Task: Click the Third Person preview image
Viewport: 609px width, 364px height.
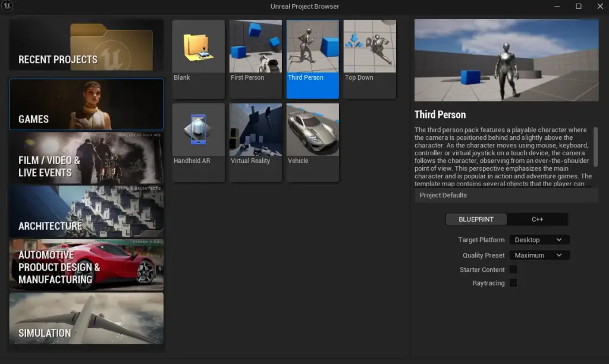Action: [x=507, y=60]
